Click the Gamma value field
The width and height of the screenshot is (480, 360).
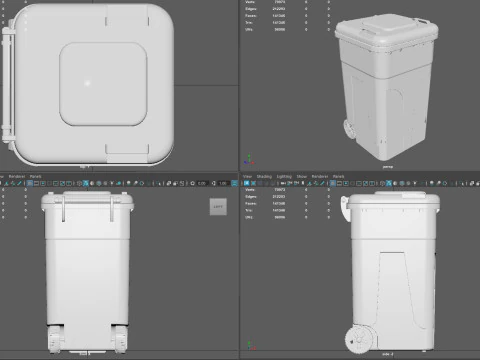pyautogui.click(x=223, y=183)
